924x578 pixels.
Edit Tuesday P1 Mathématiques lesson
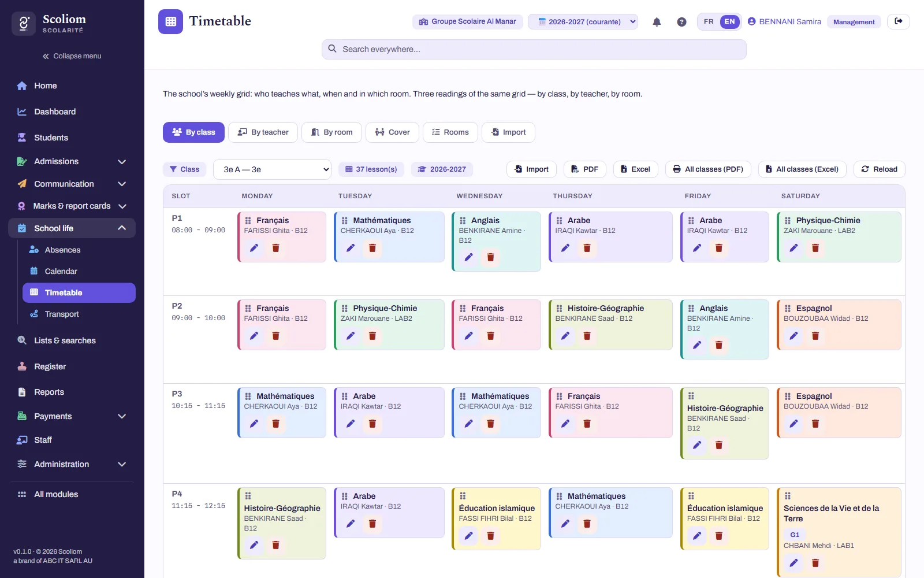[x=351, y=248]
